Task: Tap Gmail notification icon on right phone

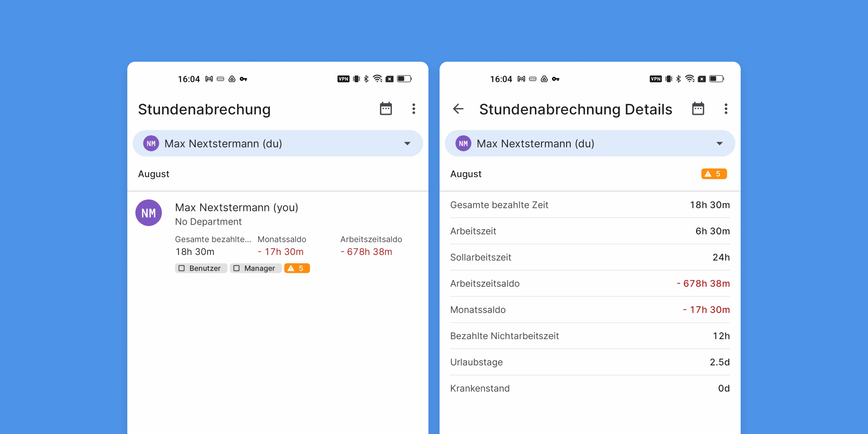Action: click(x=522, y=79)
